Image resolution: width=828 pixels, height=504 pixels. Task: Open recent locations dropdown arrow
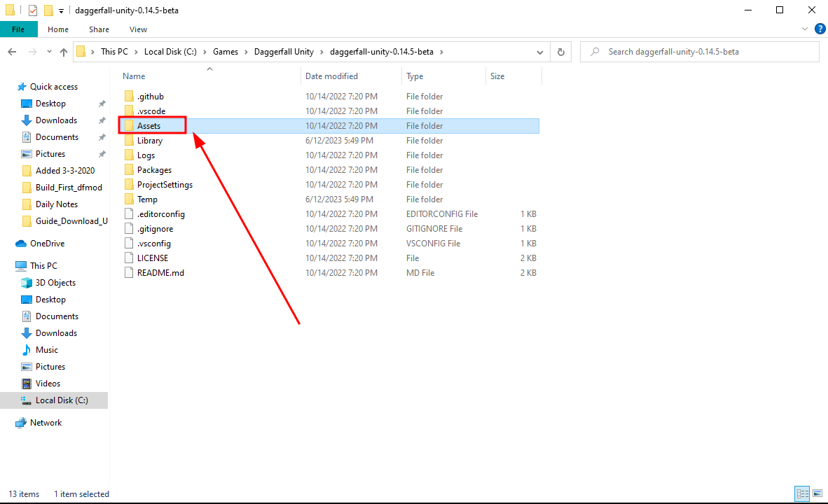click(x=49, y=52)
